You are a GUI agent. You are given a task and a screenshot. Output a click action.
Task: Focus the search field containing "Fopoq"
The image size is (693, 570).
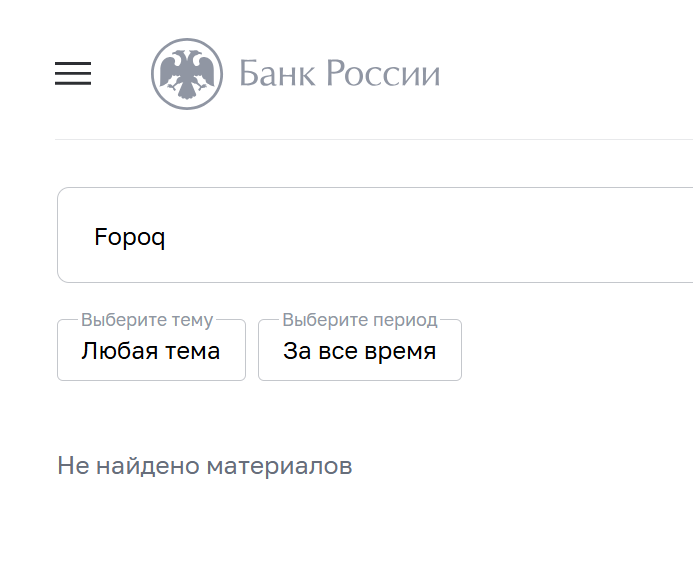point(375,236)
